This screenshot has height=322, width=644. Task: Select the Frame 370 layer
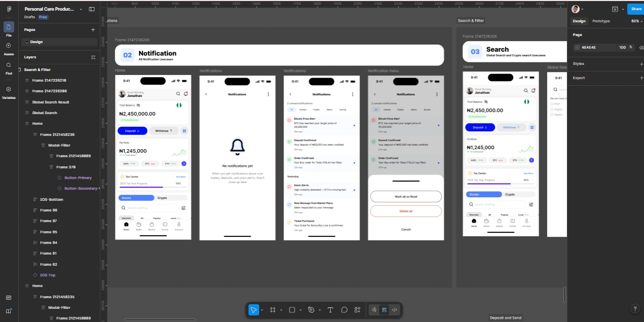point(66,167)
